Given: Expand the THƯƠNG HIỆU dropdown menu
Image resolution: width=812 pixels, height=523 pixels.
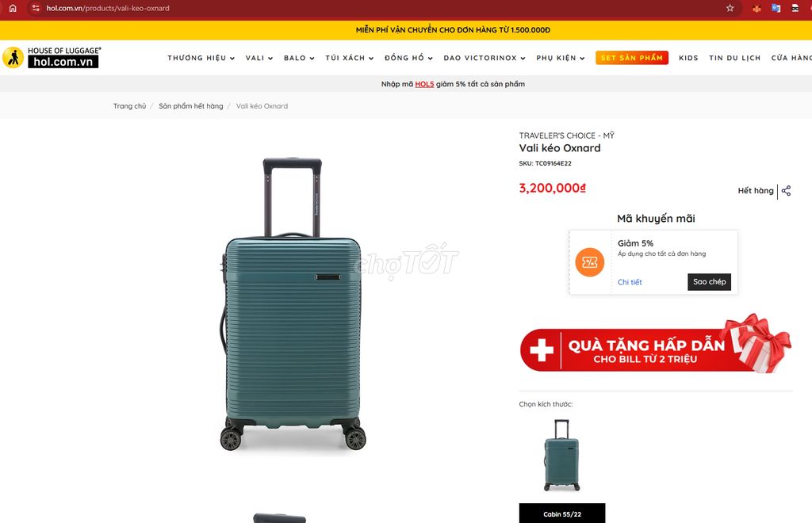Looking at the screenshot, I should click(x=201, y=58).
